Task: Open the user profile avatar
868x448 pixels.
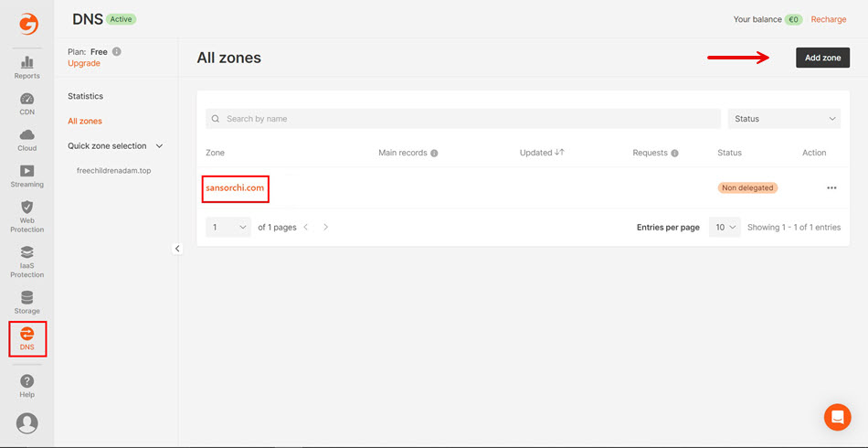Action: tap(27, 422)
